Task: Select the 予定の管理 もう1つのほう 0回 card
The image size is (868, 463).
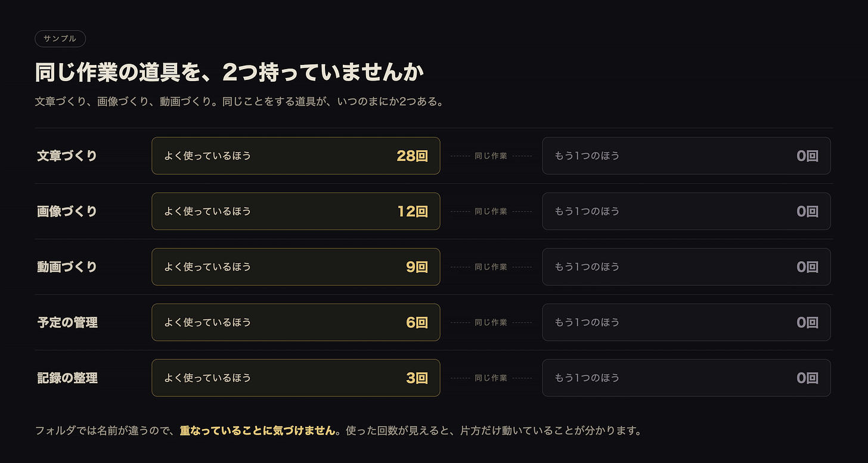Action: pos(686,322)
